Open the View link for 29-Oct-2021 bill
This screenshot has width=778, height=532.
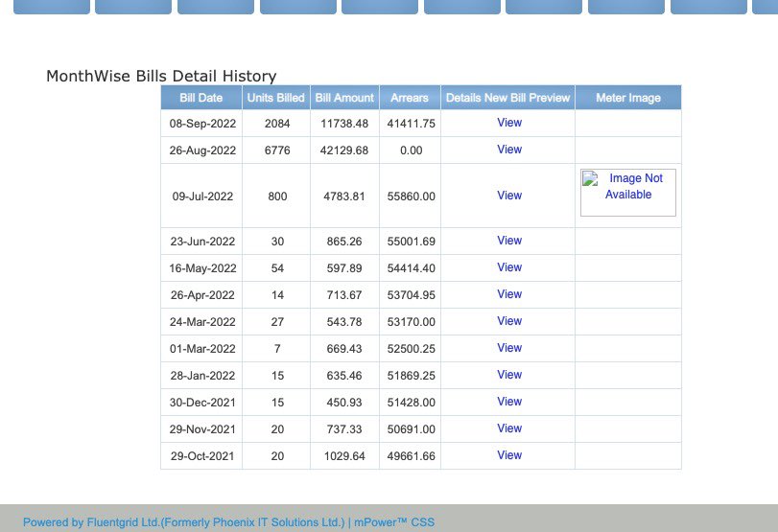click(509, 454)
